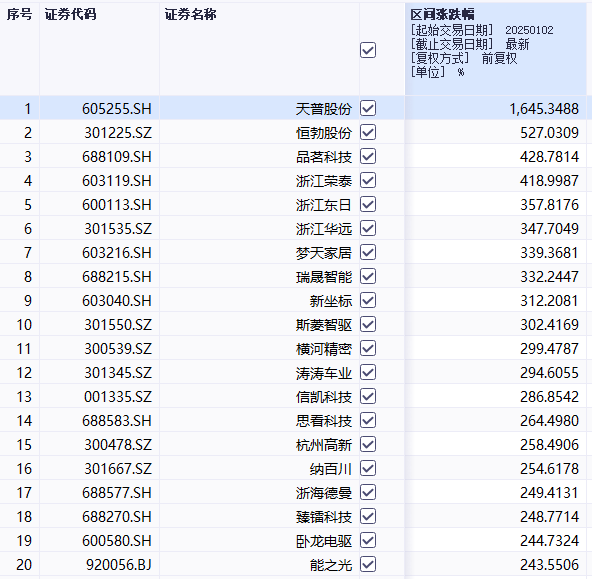Select the 瑞晟智能 name cell
Viewport: 592px width, 579px height.
(x=259, y=277)
